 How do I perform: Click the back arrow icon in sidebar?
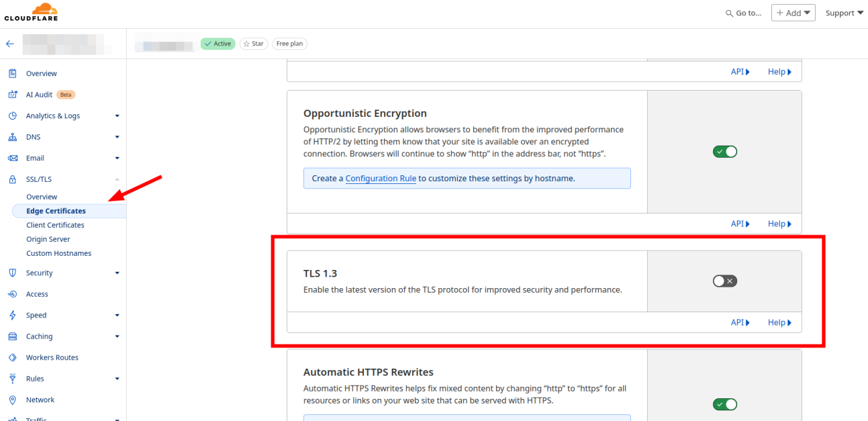pyautogui.click(x=10, y=44)
